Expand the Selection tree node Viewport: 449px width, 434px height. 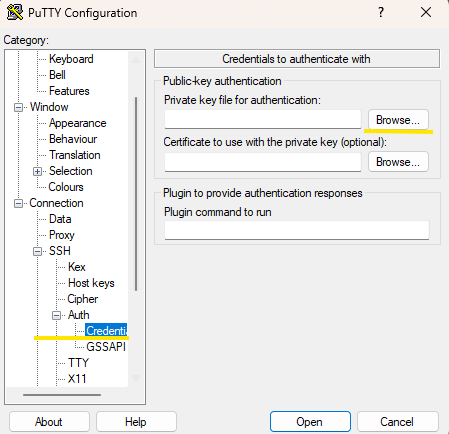[x=37, y=171]
